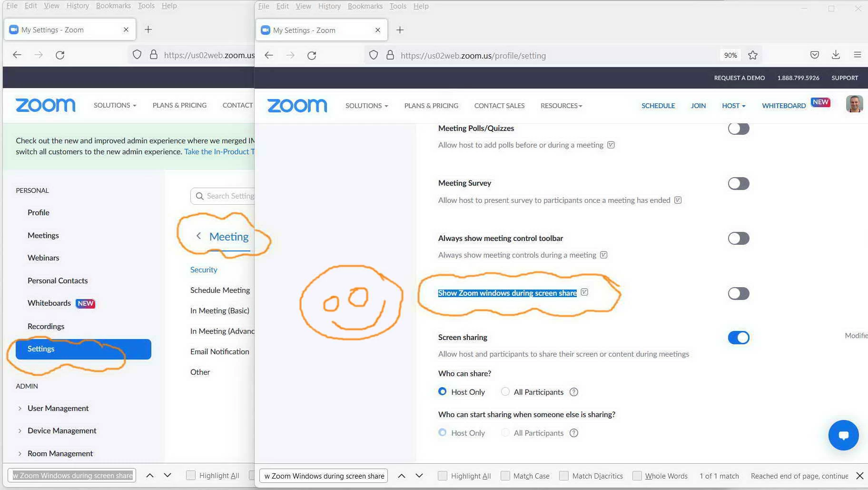This screenshot has height=490, width=868.
Task: Close back window My Settings tab
Action: (126, 30)
